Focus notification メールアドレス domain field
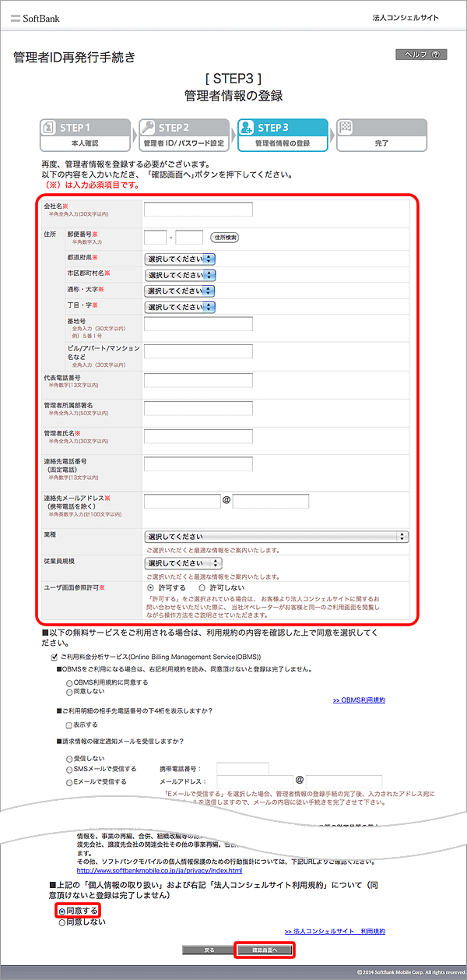467x980 pixels. point(344,781)
